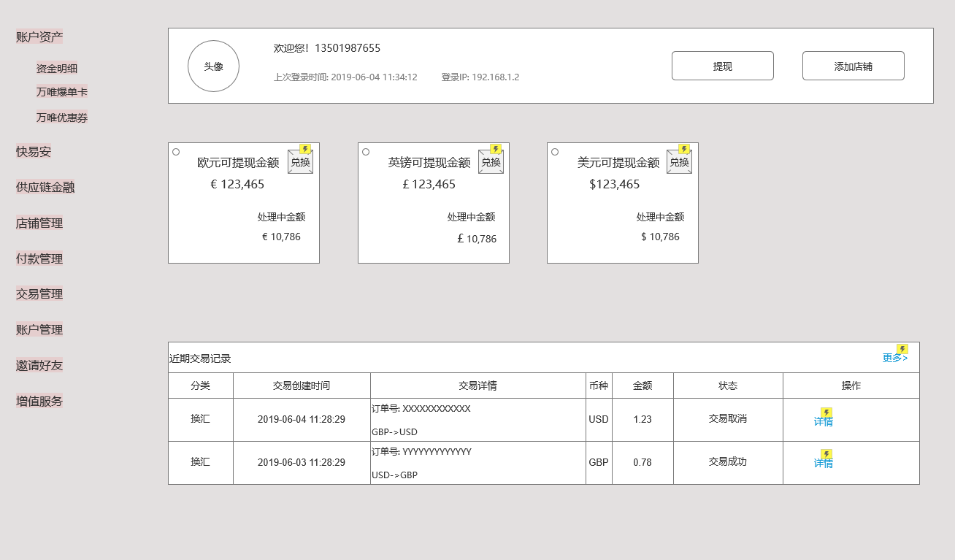Viewport: 955px width, 560px height.
Task: Open the 供应链金融 sidebar menu
Action: [45, 187]
